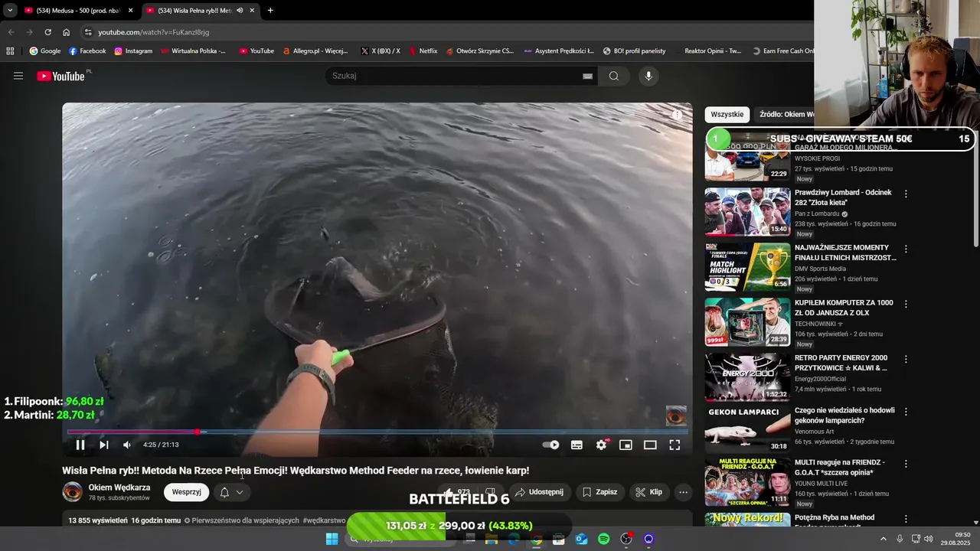Skip to the next video

[104, 445]
